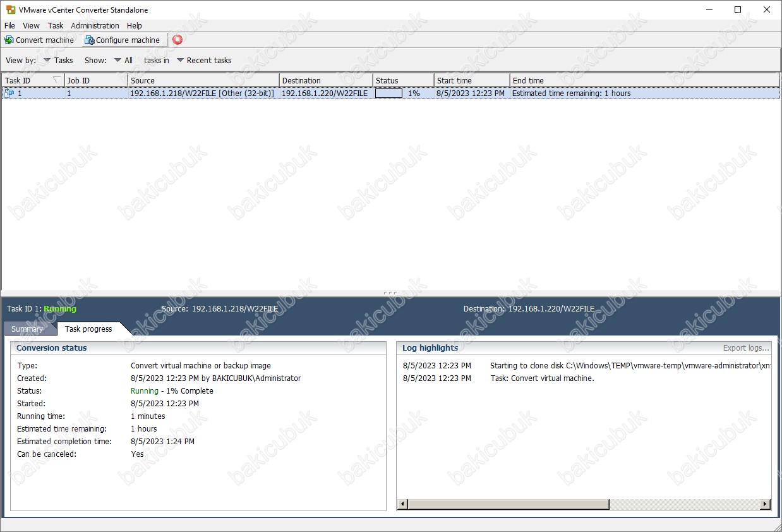Minimize the Converter window

tap(709, 9)
